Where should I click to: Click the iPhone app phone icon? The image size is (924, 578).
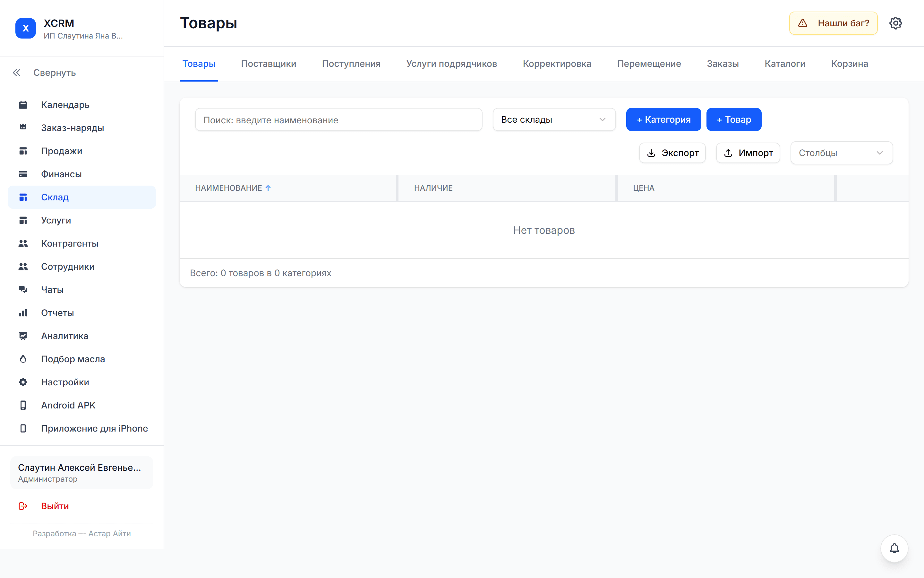pos(23,429)
